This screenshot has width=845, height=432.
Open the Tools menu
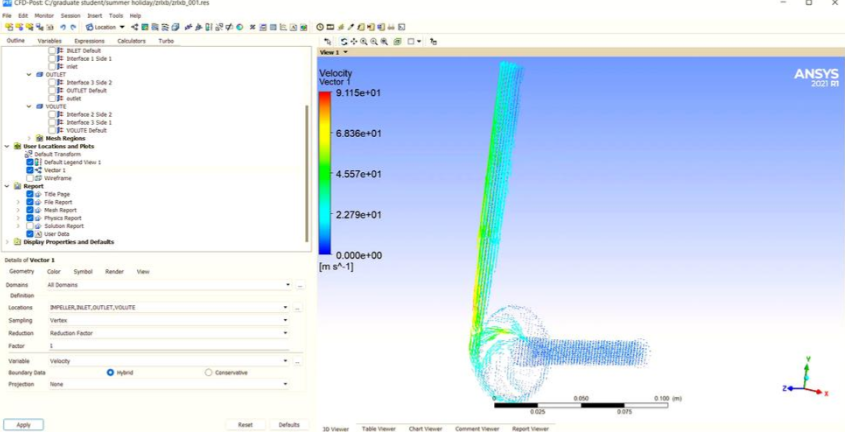[x=116, y=16]
